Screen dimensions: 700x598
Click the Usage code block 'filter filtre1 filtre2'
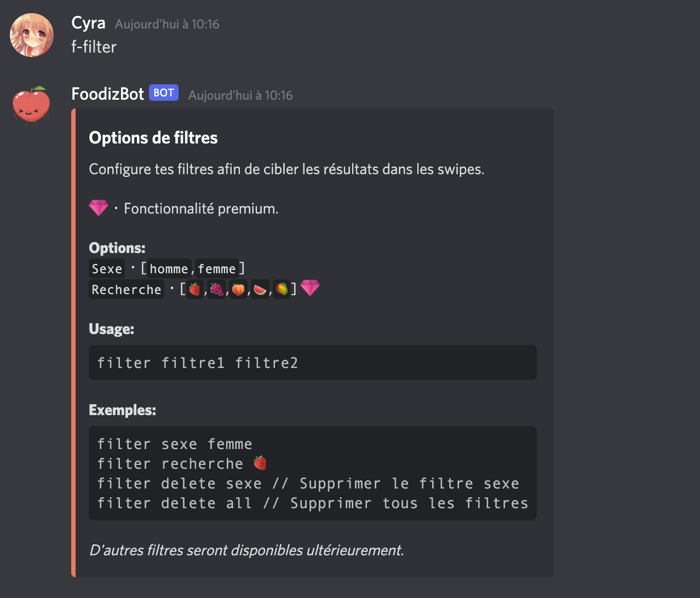(312, 363)
